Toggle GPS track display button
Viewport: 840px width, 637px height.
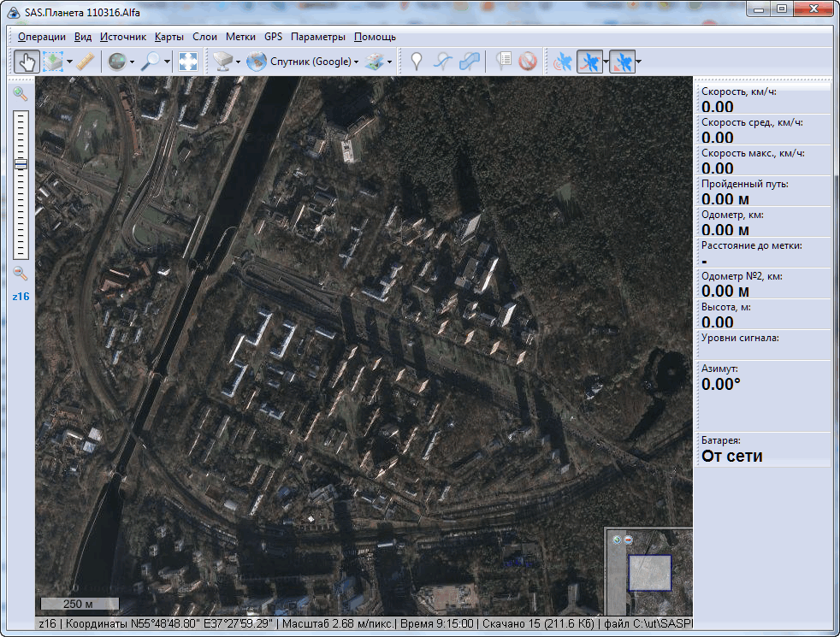click(x=589, y=62)
